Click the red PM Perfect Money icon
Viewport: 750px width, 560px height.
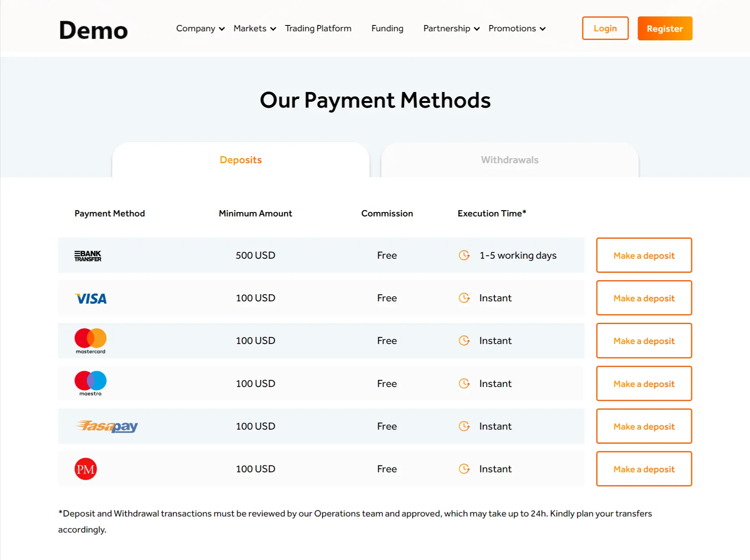pos(85,469)
